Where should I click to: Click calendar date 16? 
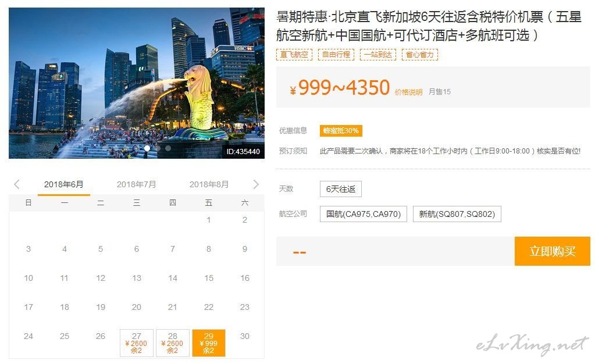point(245,278)
